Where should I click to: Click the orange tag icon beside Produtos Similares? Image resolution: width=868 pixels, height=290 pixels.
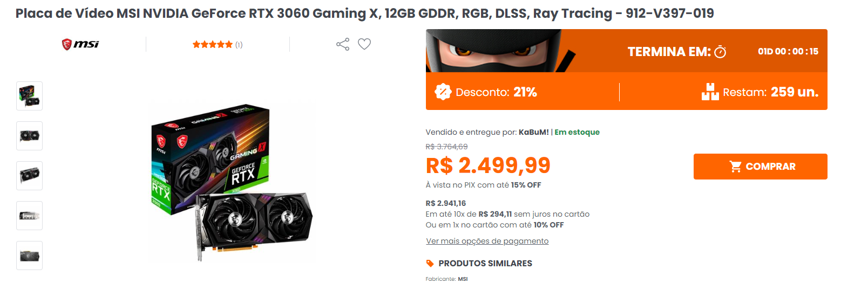click(x=430, y=264)
